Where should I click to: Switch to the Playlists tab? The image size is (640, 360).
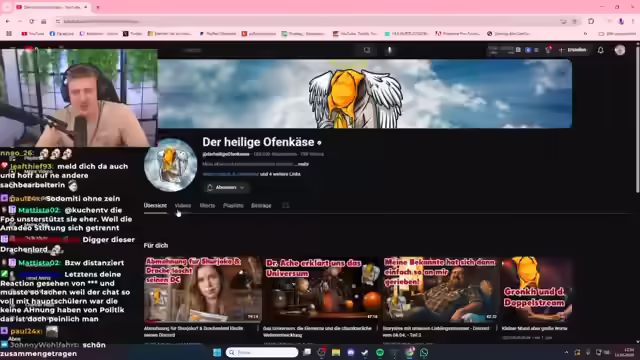tap(233, 206)
